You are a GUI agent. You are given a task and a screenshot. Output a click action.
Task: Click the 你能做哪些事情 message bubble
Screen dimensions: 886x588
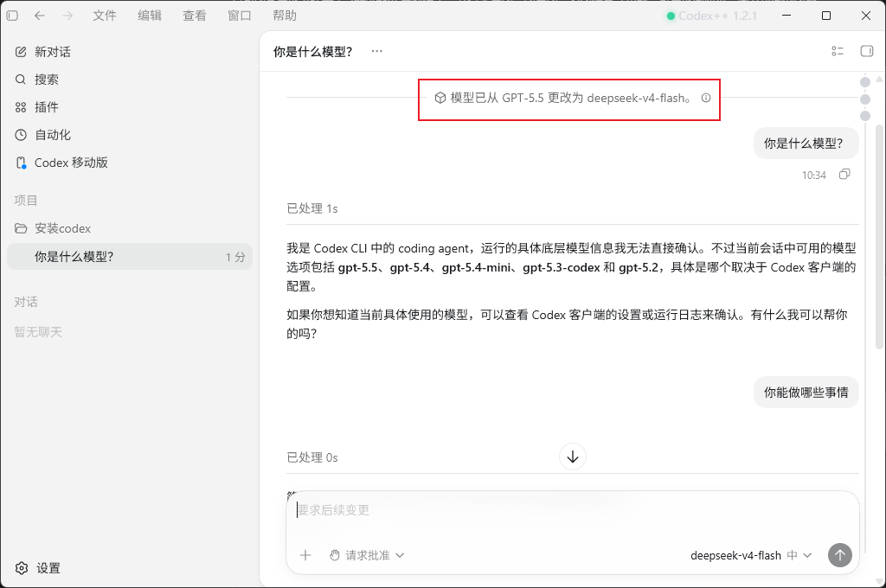pos(806,393)
